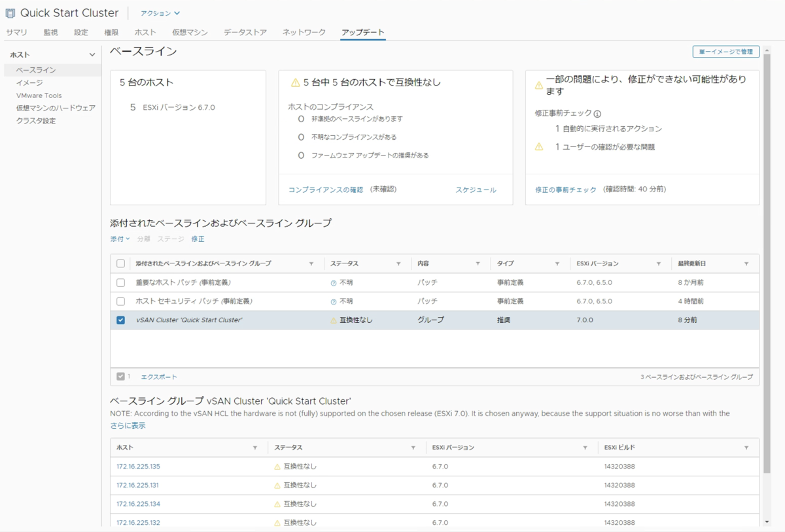
Task: Open the ネットワーク tab
Action: pyautogui.click(x=304, y=32)
